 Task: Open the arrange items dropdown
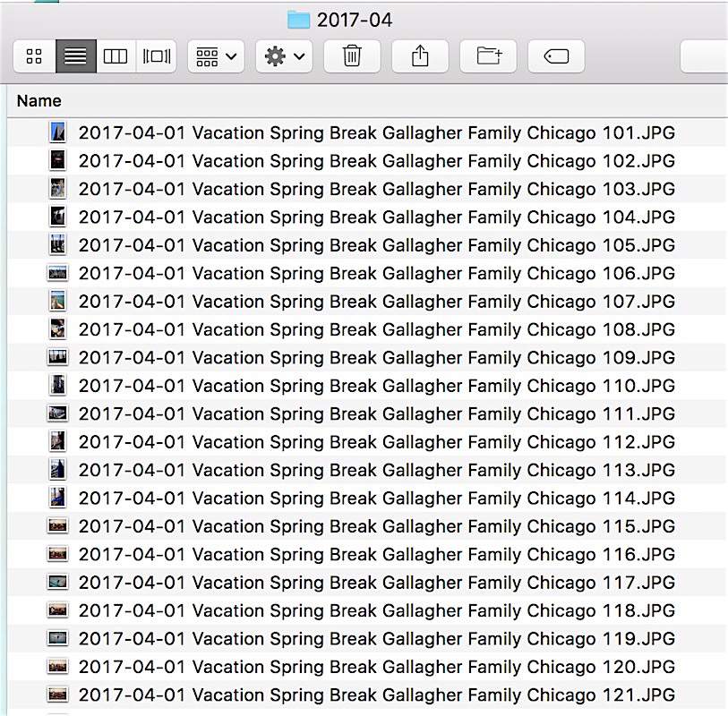pos(216,56)
